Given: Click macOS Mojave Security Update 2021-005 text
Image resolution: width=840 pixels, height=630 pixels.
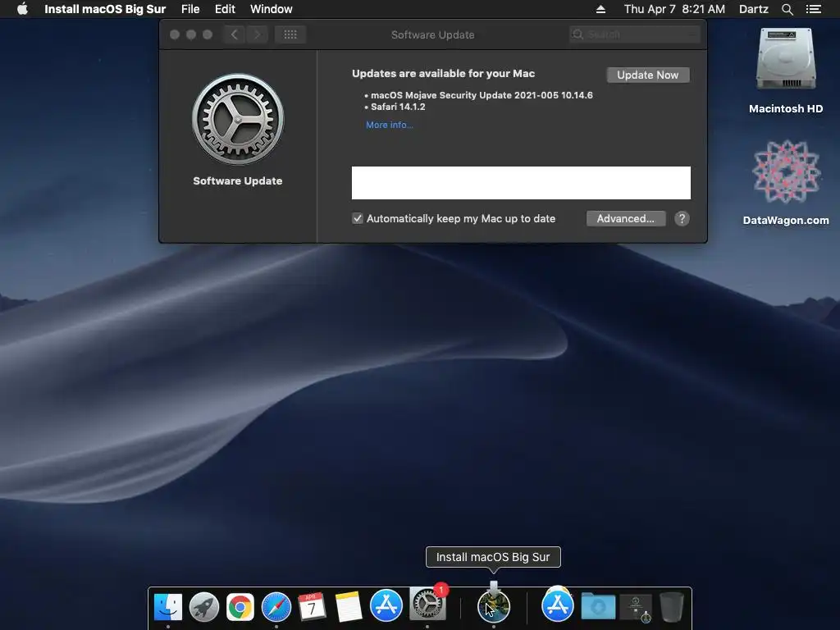Looking at the screenshot, I should 482,95.
